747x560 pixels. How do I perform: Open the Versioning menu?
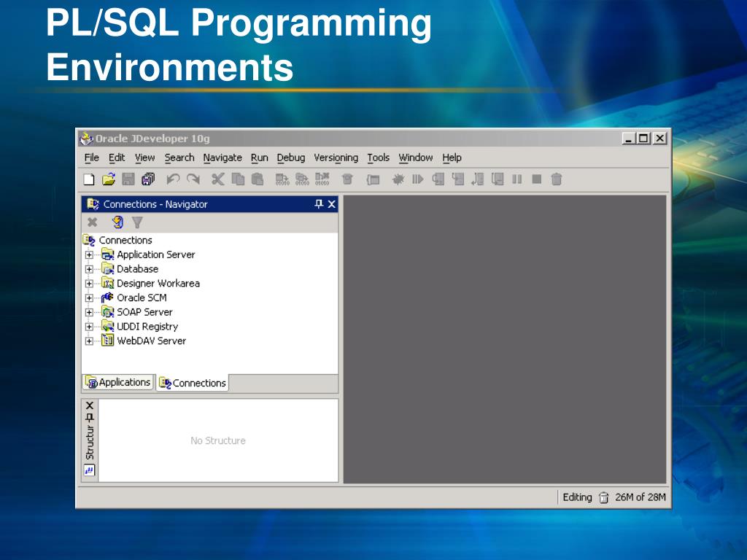pos(336,157)
